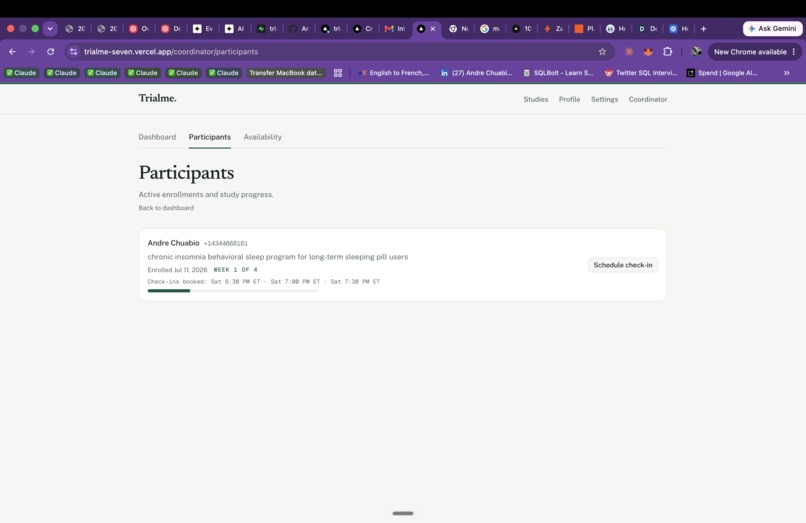Open English to French bookmark
806x523 pixels.
coord(394,73)
